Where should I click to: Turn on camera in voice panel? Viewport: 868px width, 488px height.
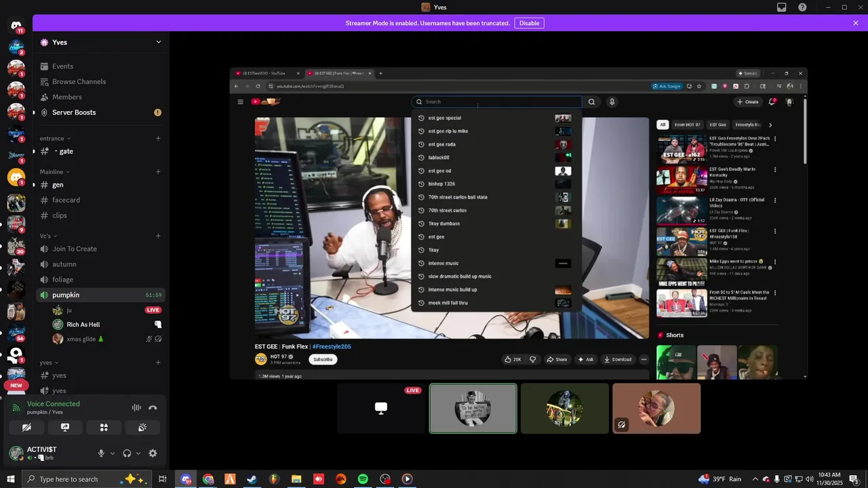pyautogui.click(x=26, y=428)
